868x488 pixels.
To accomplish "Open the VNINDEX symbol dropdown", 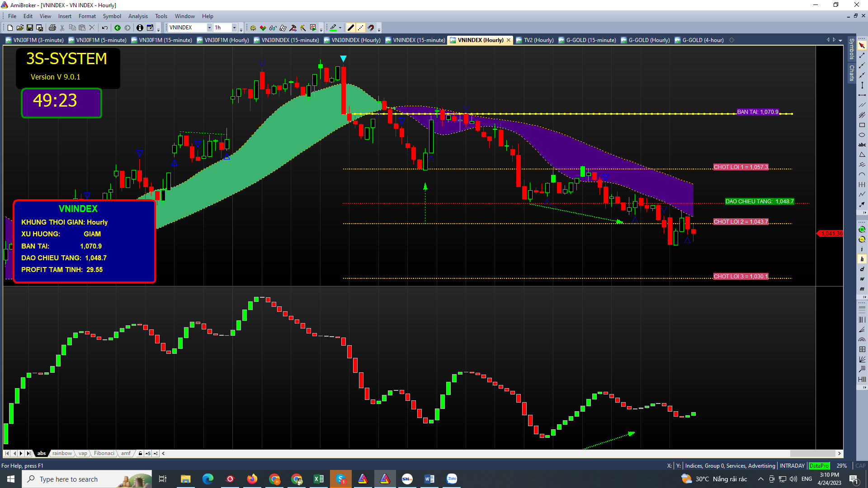I will (x=209, y=28).
